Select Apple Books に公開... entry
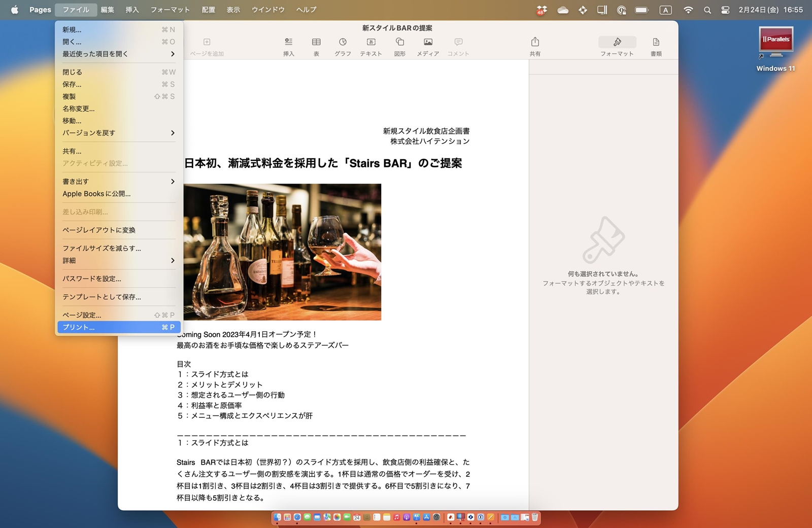 119,194
